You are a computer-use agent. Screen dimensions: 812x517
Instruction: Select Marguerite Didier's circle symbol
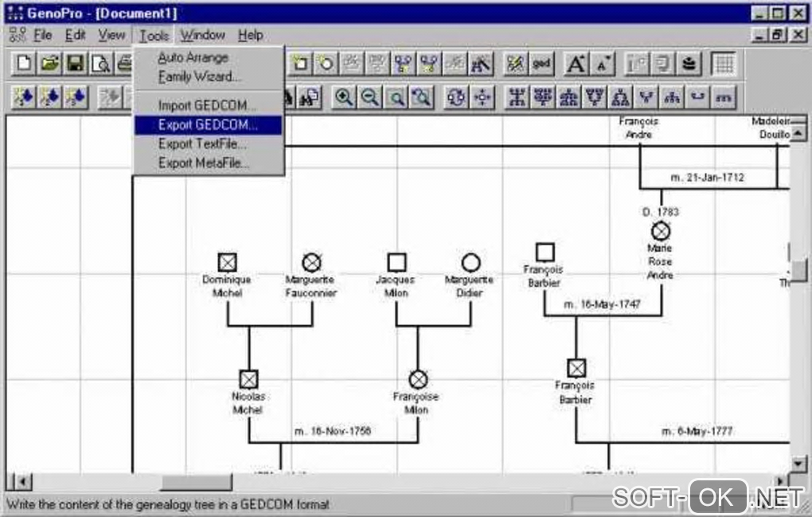[470, 263]
